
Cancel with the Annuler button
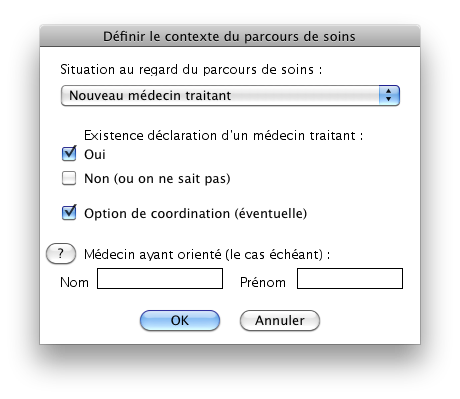click(x=280, y=320)
